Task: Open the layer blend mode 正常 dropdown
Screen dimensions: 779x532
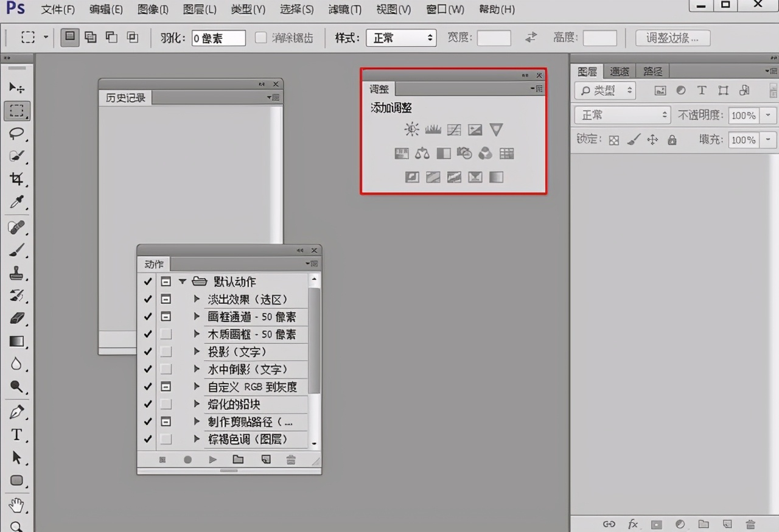Action: pyautogui.click(x=622, y=115)
